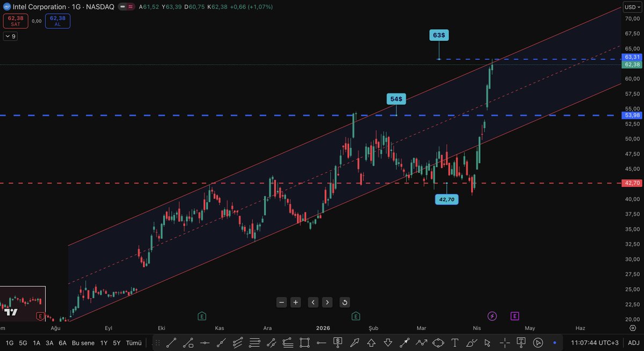Viewport: 644px width, 351px height.
Task: Click the 54$ chart annotation label
Action: coord(397,99)
